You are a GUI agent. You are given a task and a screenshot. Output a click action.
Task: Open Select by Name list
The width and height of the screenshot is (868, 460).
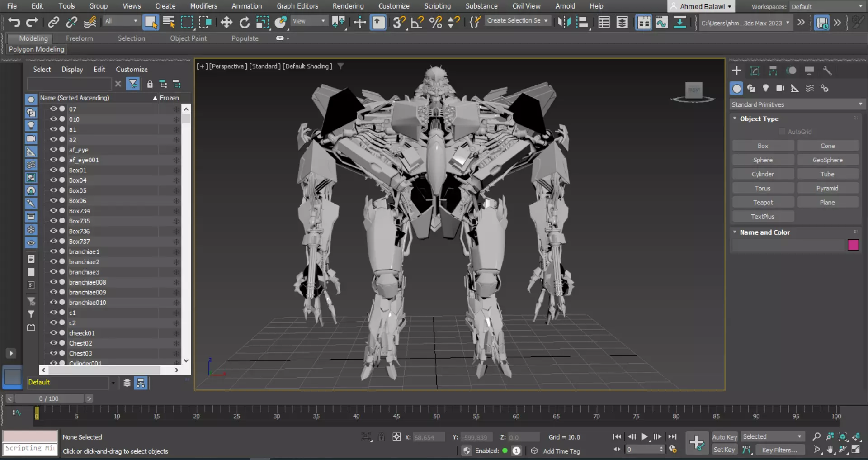[169, 22]
